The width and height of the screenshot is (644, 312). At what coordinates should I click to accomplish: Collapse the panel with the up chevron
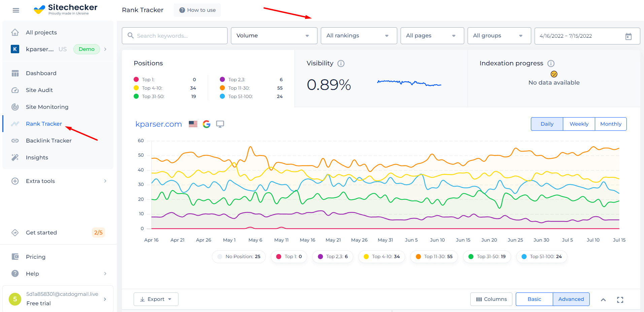pos(603,300)
